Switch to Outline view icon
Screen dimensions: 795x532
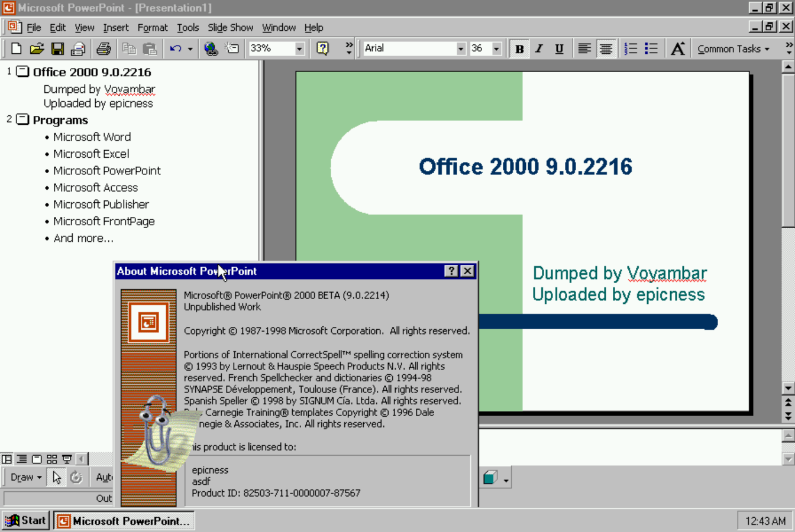[x=21, y=459]
